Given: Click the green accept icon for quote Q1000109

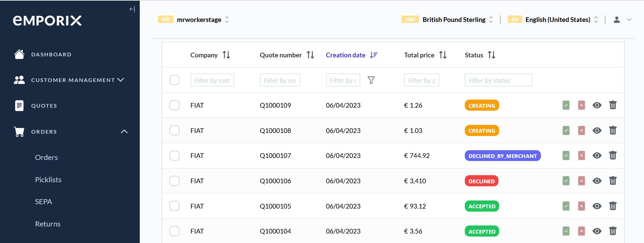Looking at the screenshot, I should click(566, 105).
